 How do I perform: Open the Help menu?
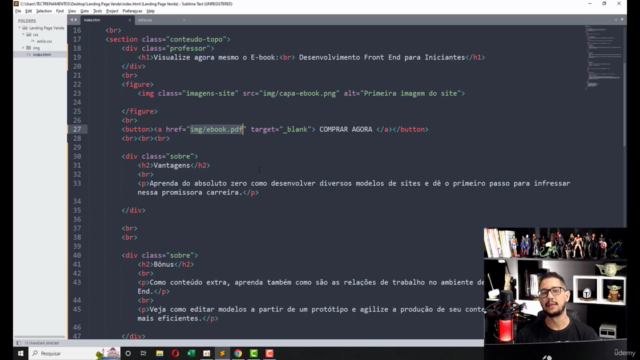tap(151, 11)
